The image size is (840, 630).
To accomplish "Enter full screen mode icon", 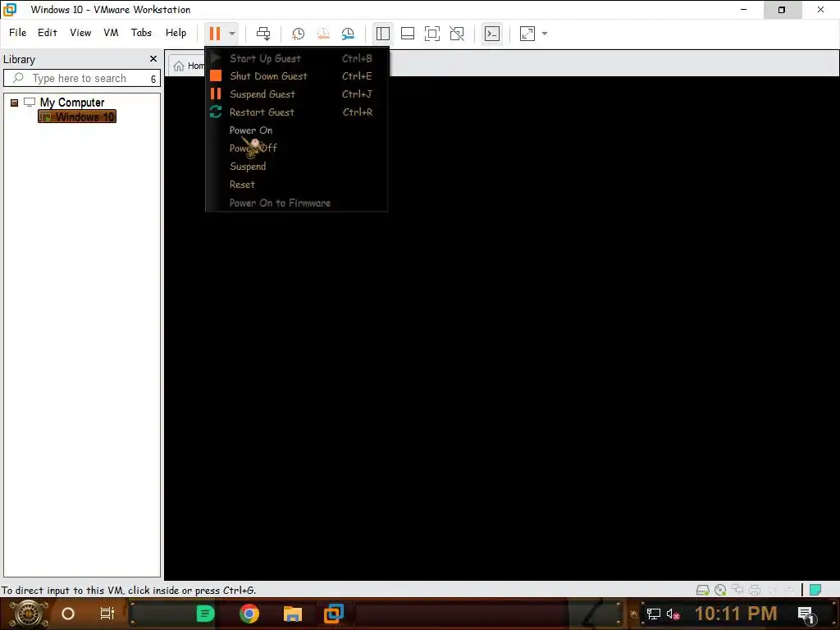I will (431, 34).
